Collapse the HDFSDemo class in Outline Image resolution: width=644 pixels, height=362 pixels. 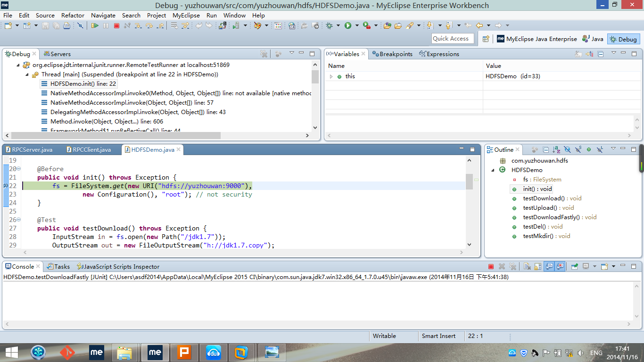493,170
